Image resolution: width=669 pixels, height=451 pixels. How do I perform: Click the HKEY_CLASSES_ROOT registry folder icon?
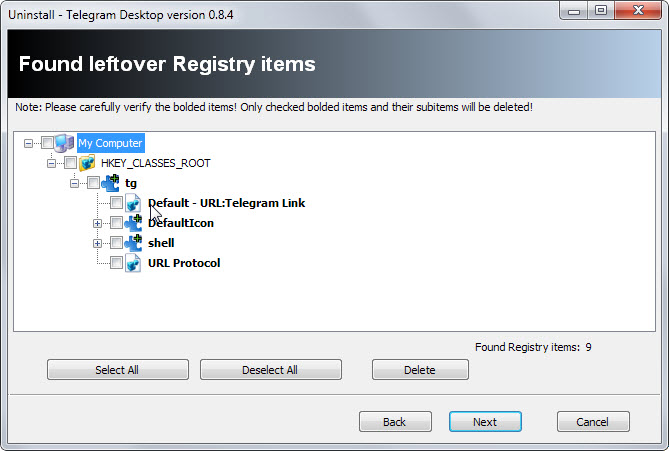pos(87,163)
